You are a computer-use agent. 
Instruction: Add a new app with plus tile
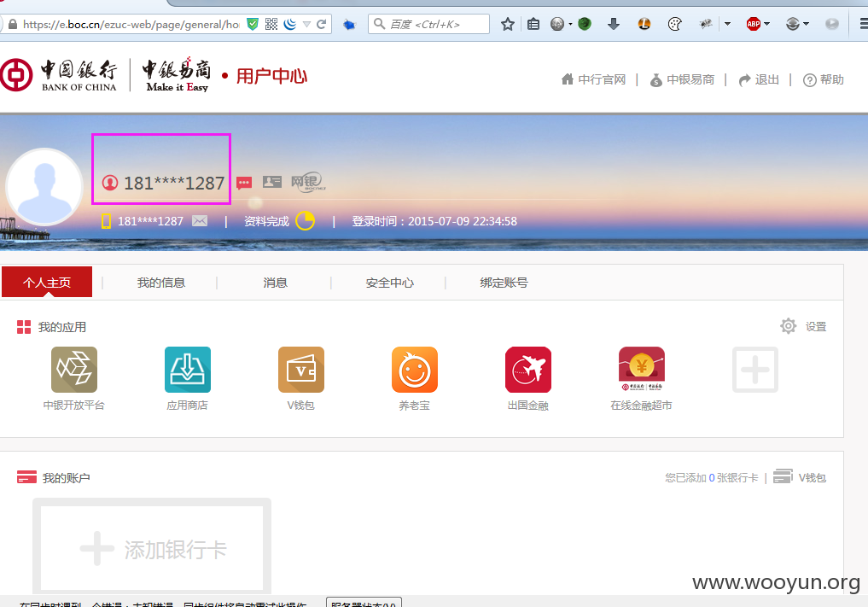point(755,370)
